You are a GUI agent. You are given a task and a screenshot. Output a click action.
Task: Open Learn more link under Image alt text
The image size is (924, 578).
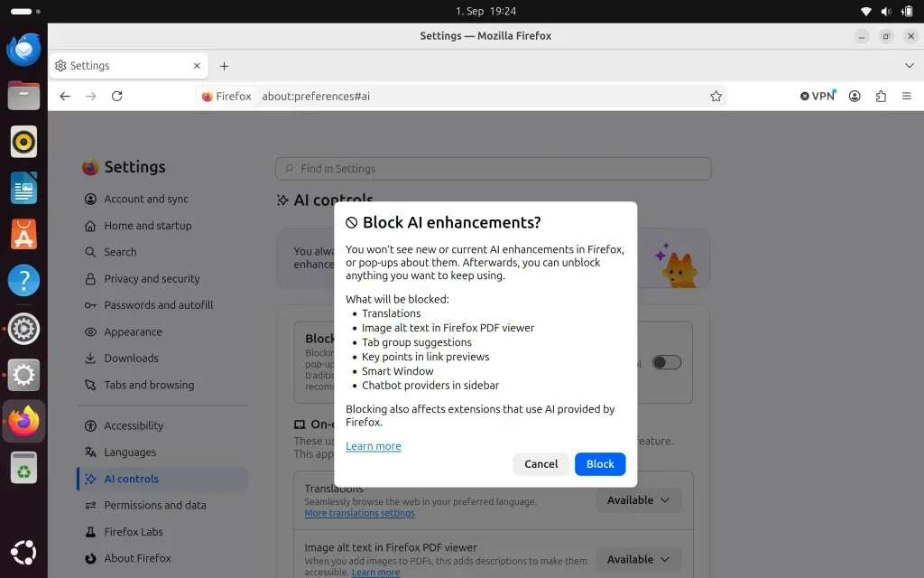pos(375,572)
